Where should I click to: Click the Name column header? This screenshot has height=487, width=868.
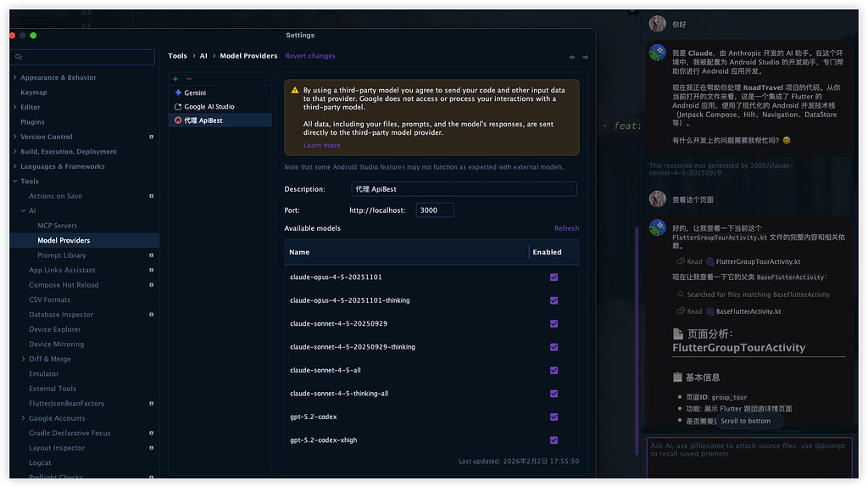[x=406, y=252]
